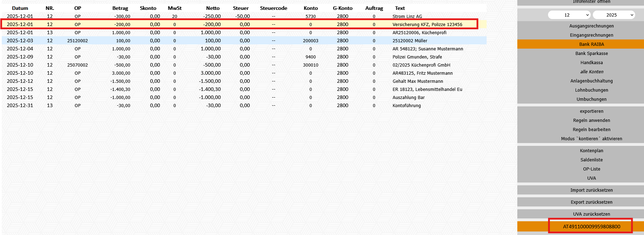
Task: Open the year dropdown showing 2025
Action: point(614,15)
